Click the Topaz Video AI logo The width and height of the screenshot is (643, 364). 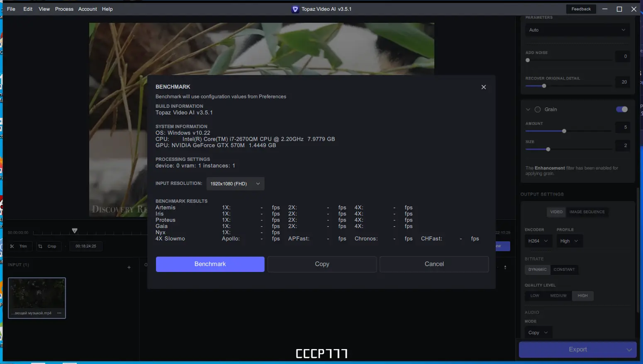[x=295, y=9]
